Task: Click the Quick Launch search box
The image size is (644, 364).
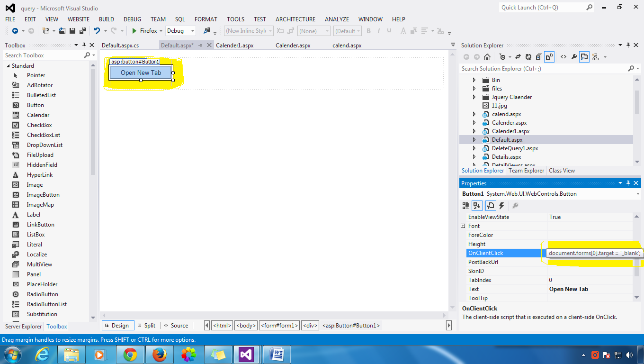Action: pos(543,8)
